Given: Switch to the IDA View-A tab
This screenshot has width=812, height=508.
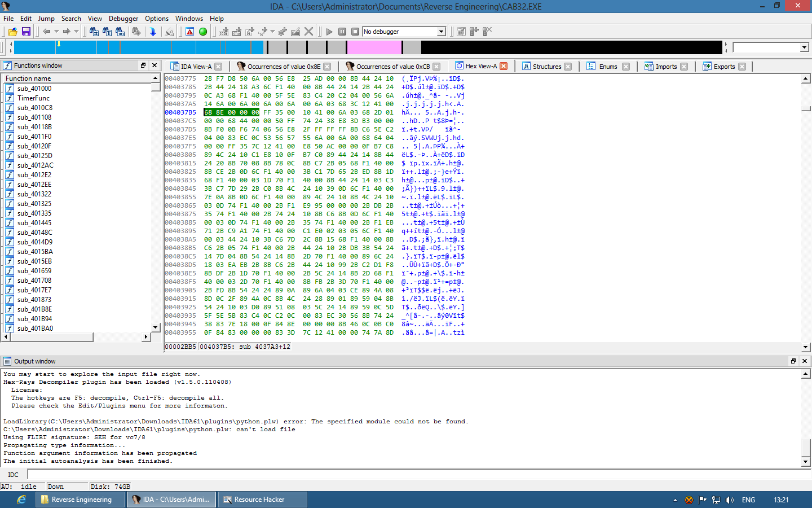Looking at the screenshot, I should (196, 67).
